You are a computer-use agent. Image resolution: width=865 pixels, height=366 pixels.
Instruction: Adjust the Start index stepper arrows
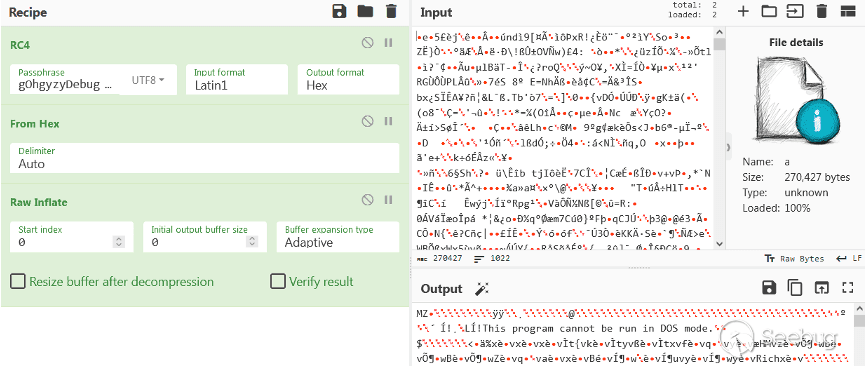tap(119, 242)
